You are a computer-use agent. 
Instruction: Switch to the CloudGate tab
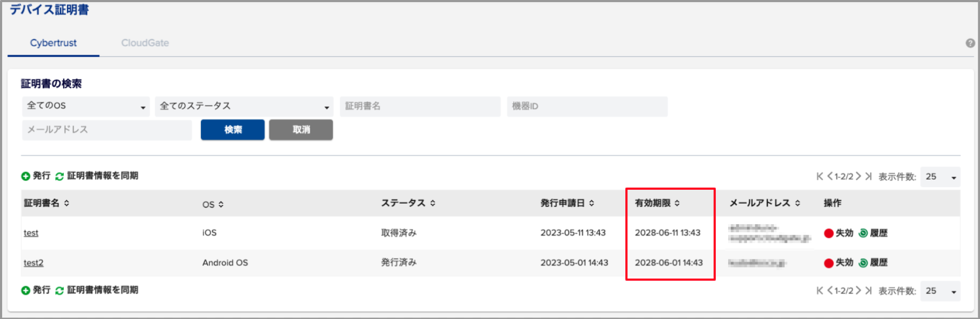(145, 43)
